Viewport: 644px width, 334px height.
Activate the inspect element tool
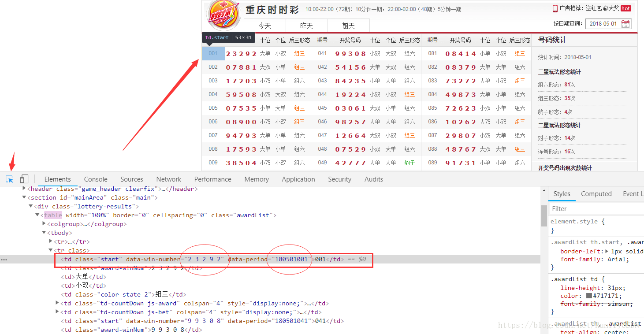(10, 179)
